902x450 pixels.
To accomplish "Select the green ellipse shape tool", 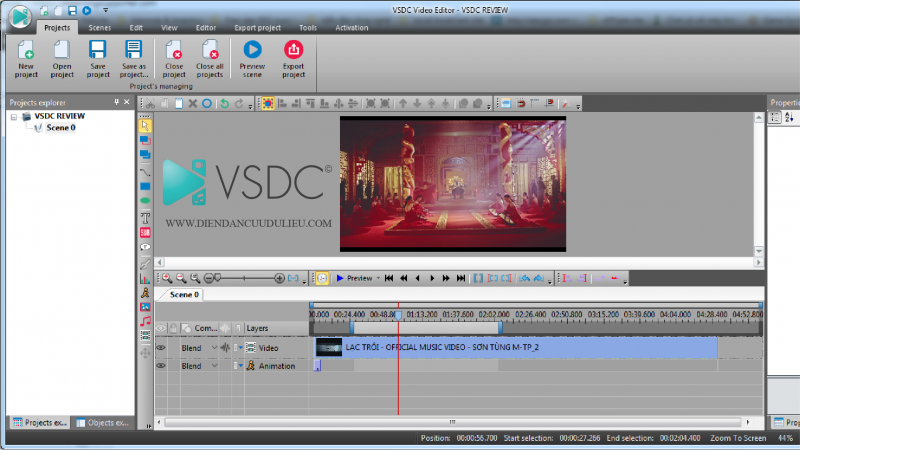I will (145, 201).
